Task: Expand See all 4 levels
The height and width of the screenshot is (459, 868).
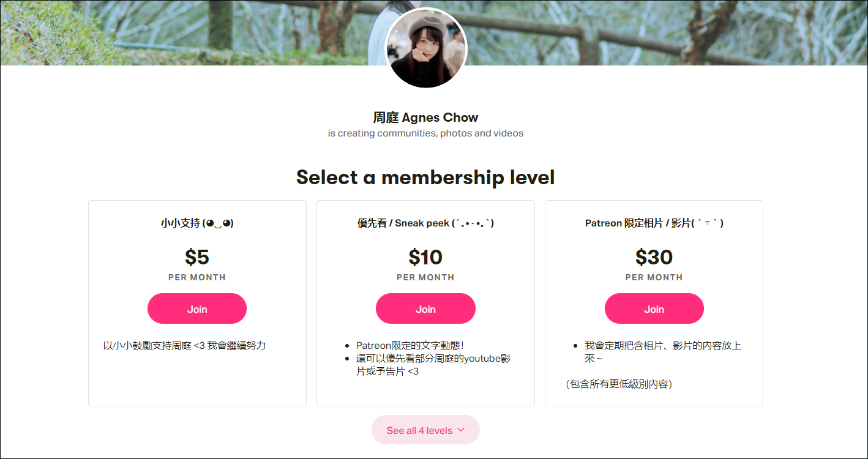Action: [x=419, y=430]
